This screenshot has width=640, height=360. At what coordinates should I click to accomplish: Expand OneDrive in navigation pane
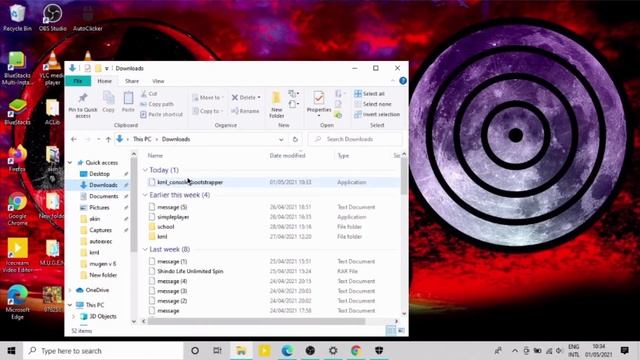point(70,290)
